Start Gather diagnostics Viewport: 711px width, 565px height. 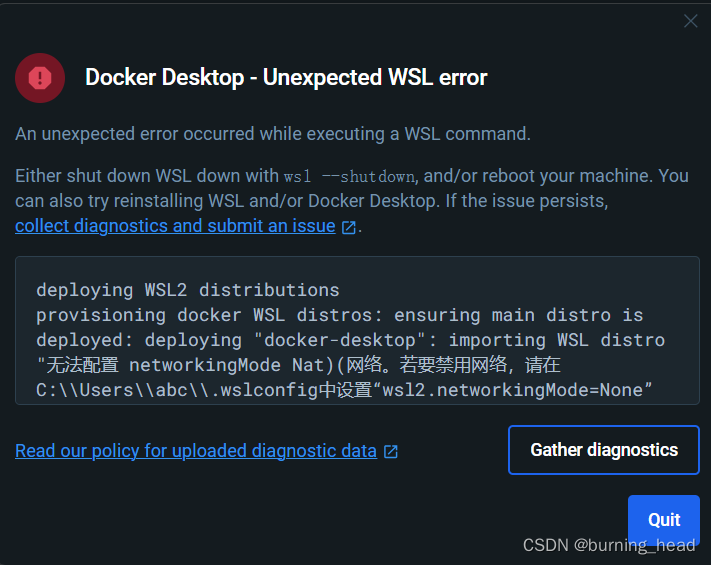point(604,450)
